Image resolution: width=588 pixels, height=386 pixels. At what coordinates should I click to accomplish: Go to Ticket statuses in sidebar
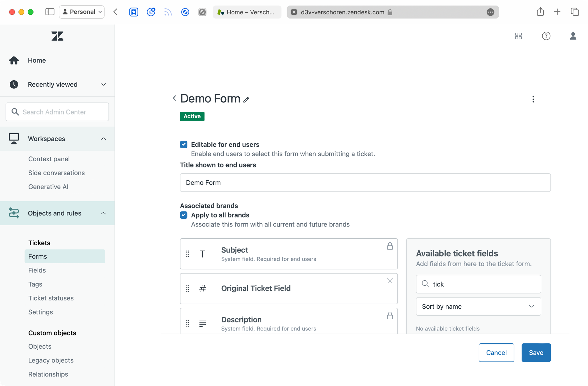[x=51, y=298]
